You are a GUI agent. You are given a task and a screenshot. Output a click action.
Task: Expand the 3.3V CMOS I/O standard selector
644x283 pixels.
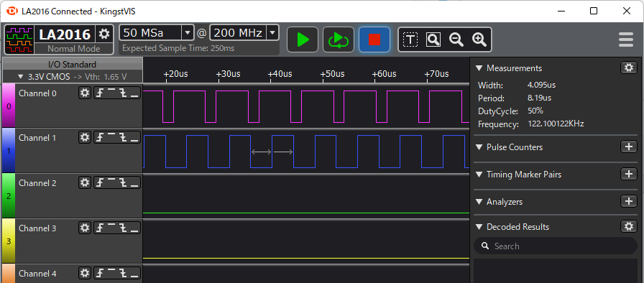(73, 77)
